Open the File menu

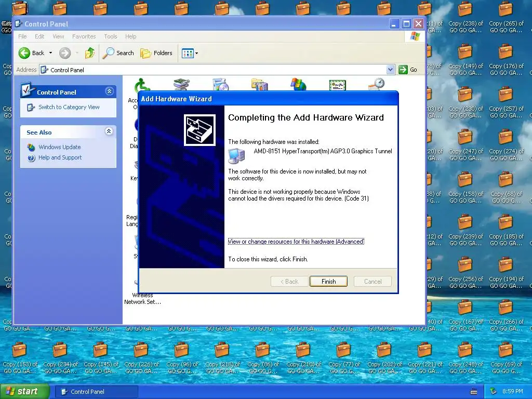[22, 36]
